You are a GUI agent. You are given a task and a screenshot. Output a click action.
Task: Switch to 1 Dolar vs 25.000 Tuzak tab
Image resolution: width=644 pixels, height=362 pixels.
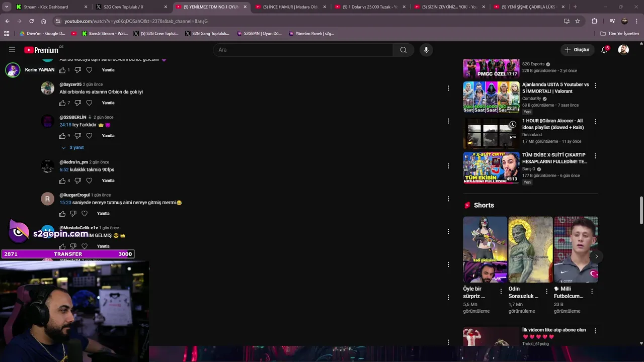(370, 7)
